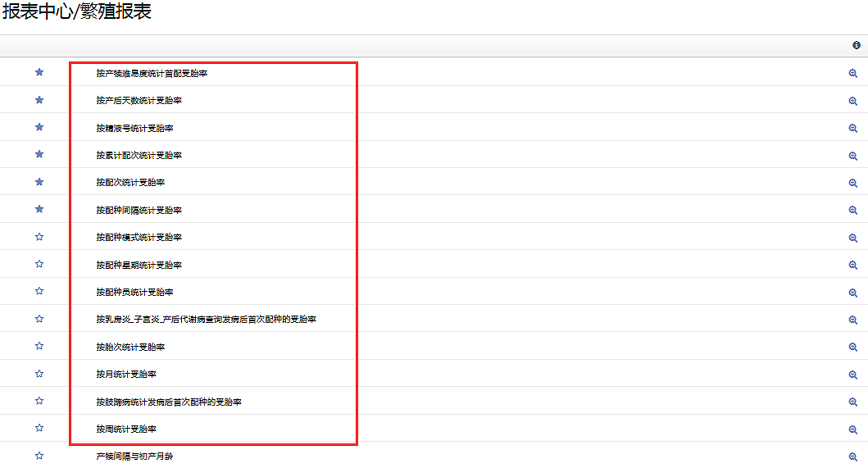Open report 按乳房炎_子宫炎_产后代谢病查询发病后首次配种的受胎率
Image resolution: width=868 pixels, height=468 pixels.
click(206, 320)
